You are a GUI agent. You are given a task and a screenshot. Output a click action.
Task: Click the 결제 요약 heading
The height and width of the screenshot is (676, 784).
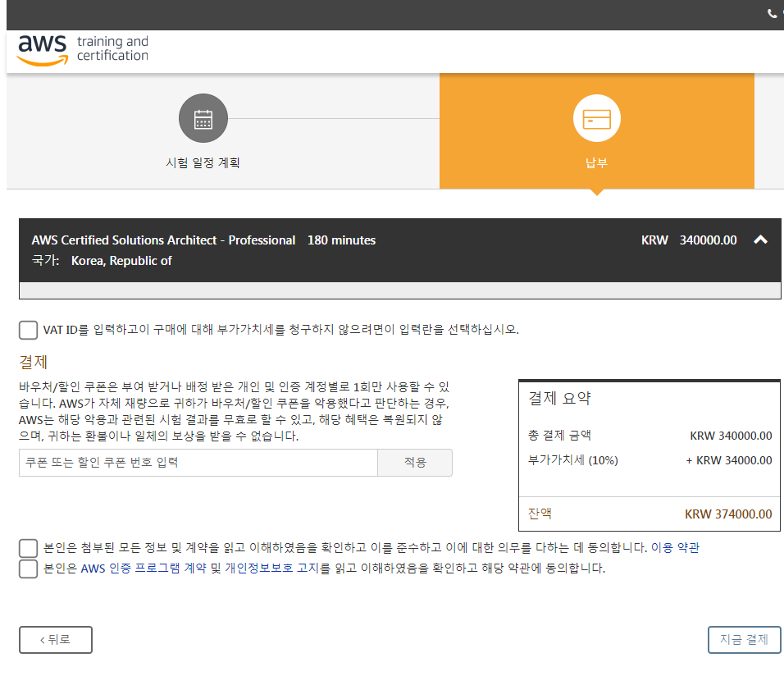click(x=559, y=398)
